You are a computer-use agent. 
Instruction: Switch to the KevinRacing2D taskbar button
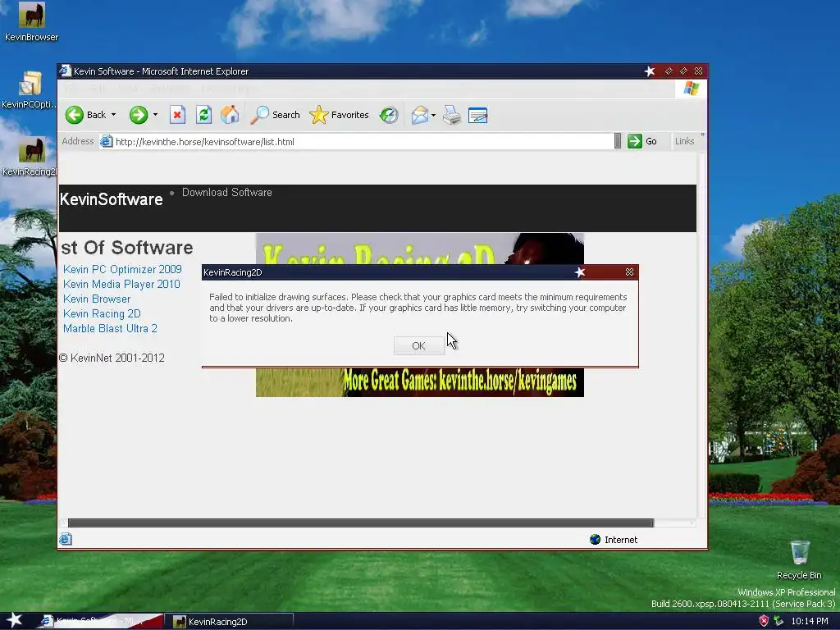click(231, 622)
